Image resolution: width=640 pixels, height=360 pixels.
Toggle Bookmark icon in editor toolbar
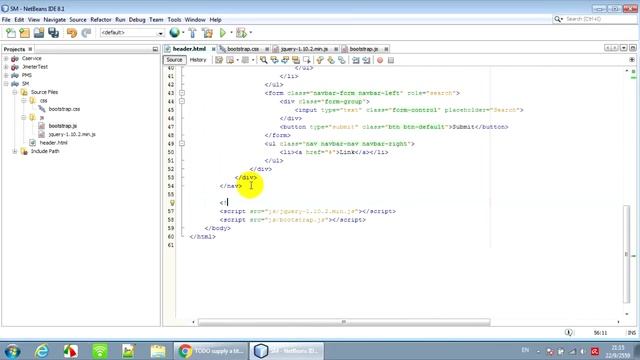[341, 60]
